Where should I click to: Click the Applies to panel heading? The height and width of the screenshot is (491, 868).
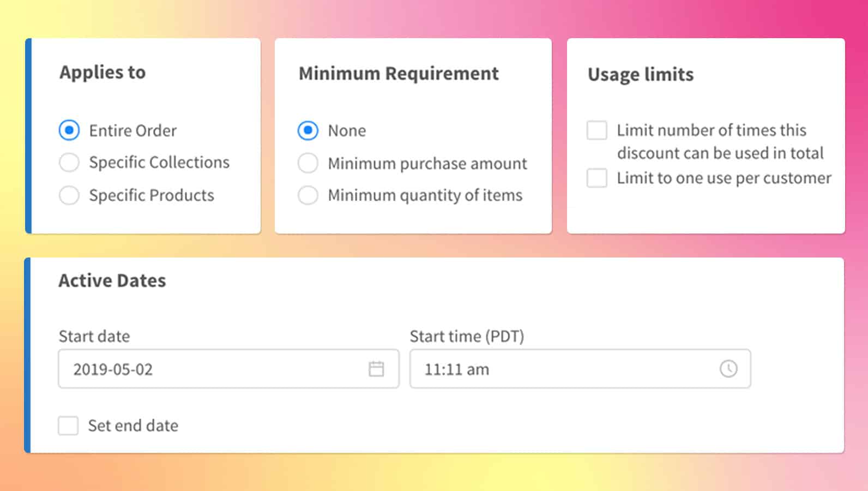[103, 71]
